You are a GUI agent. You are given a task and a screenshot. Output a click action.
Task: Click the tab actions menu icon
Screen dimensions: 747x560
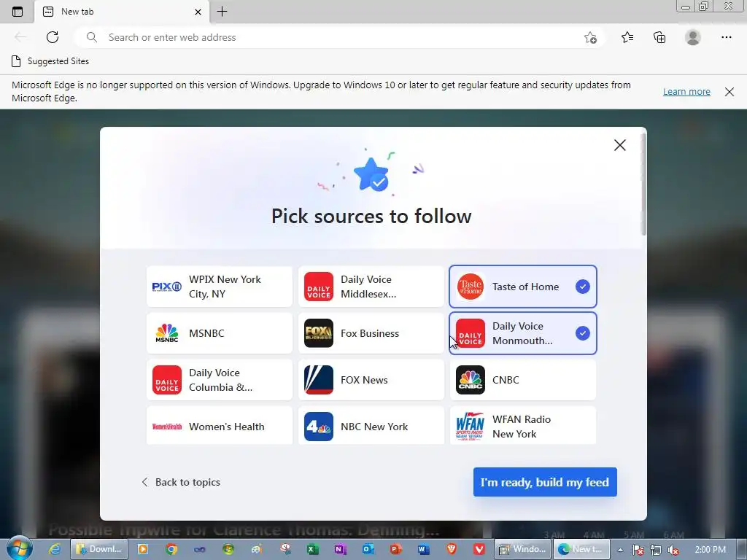[x=18, y=12]
